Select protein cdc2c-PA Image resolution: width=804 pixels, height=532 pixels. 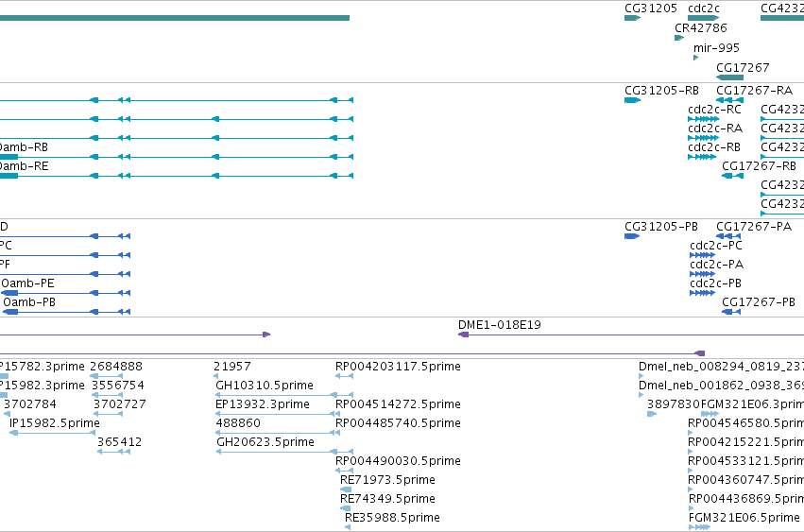click(703, 274)
